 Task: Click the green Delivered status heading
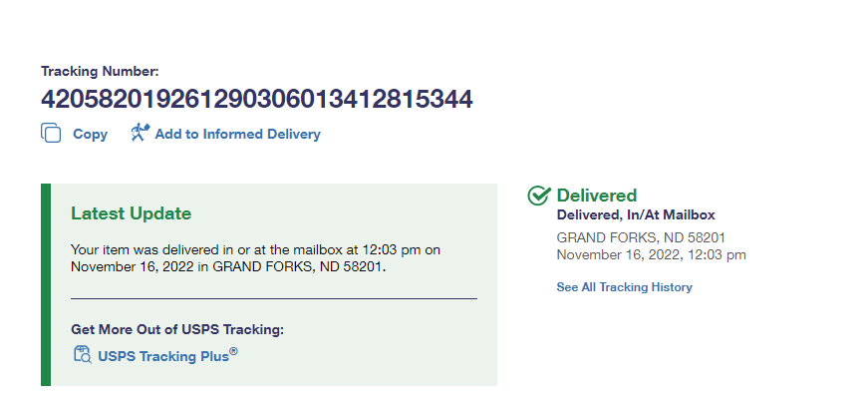(596, 196)
